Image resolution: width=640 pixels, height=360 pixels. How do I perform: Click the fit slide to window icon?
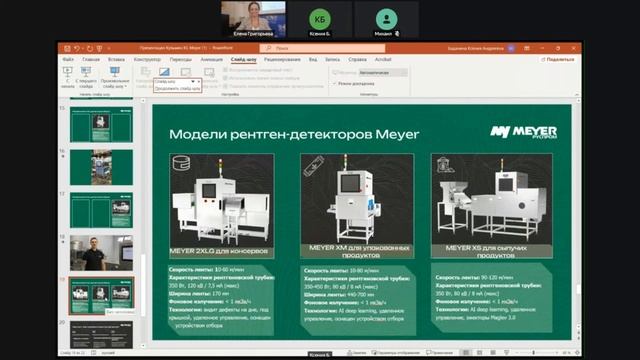[x=577, y=352]
